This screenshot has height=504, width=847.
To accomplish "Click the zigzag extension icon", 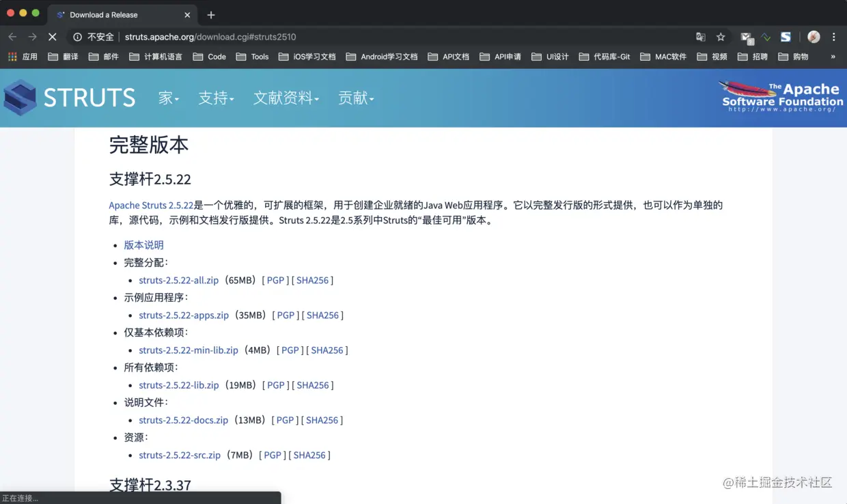I will point(766,37).
